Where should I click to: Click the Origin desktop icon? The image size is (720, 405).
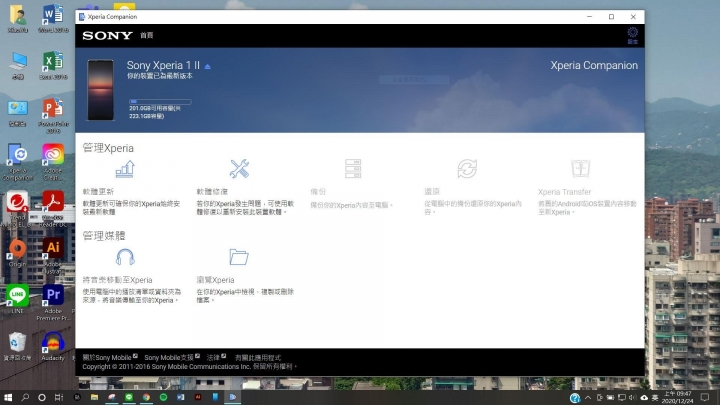(17, 253)
